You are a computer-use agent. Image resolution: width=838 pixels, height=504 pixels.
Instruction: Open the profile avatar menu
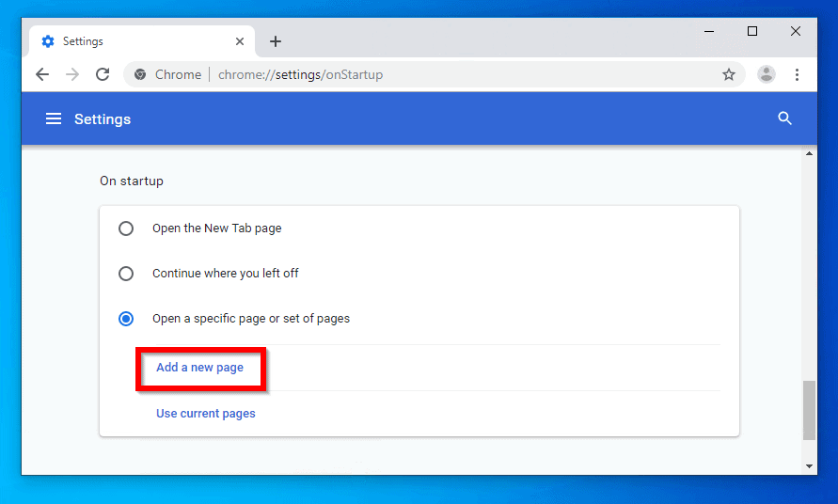pyautogui.click(x=766, y=74)
